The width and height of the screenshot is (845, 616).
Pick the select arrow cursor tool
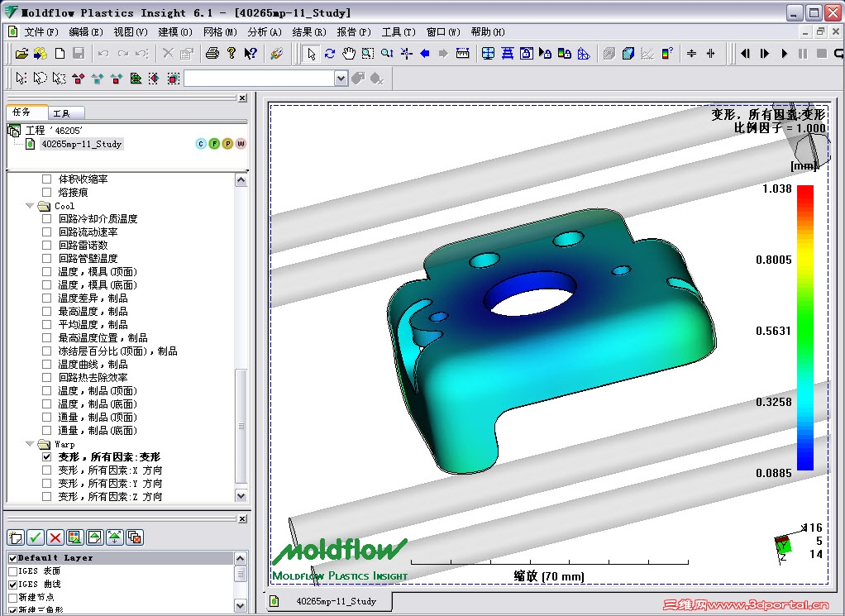click(x=311, y=54)
